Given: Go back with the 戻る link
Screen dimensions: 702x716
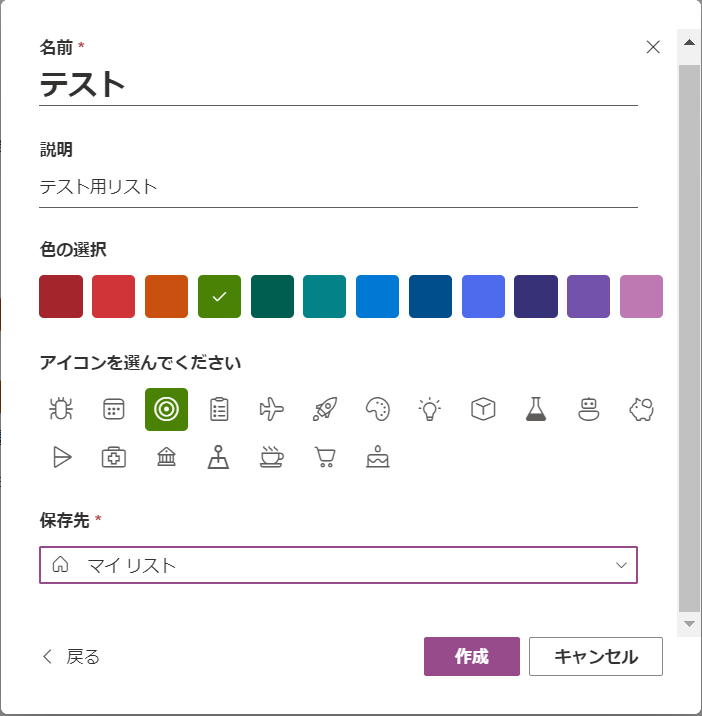Looking at the screenshot, I should click(x=71, y=657).
